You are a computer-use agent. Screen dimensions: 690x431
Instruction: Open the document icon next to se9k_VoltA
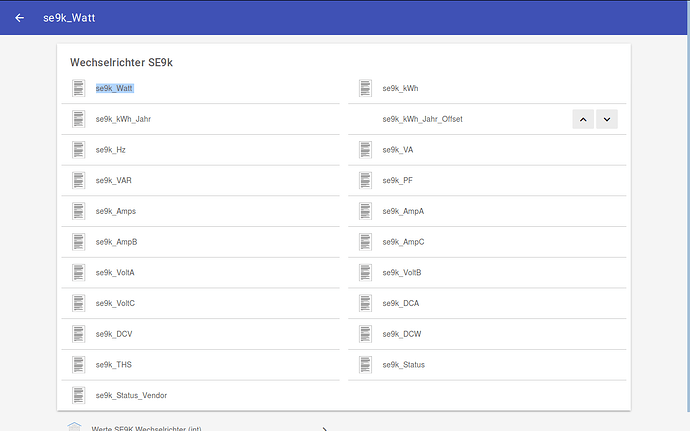[x=79, y=273]
